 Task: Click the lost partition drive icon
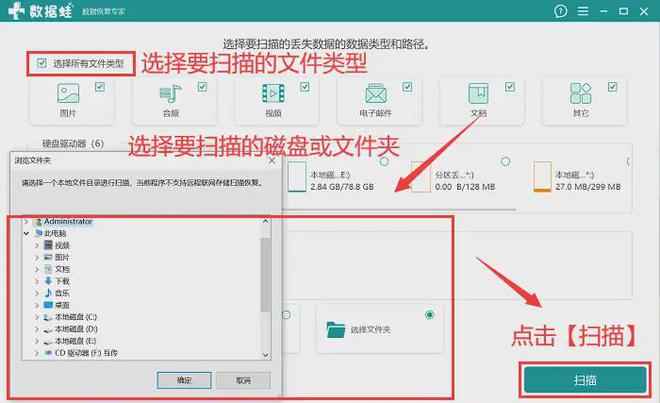tap(420, 177)
